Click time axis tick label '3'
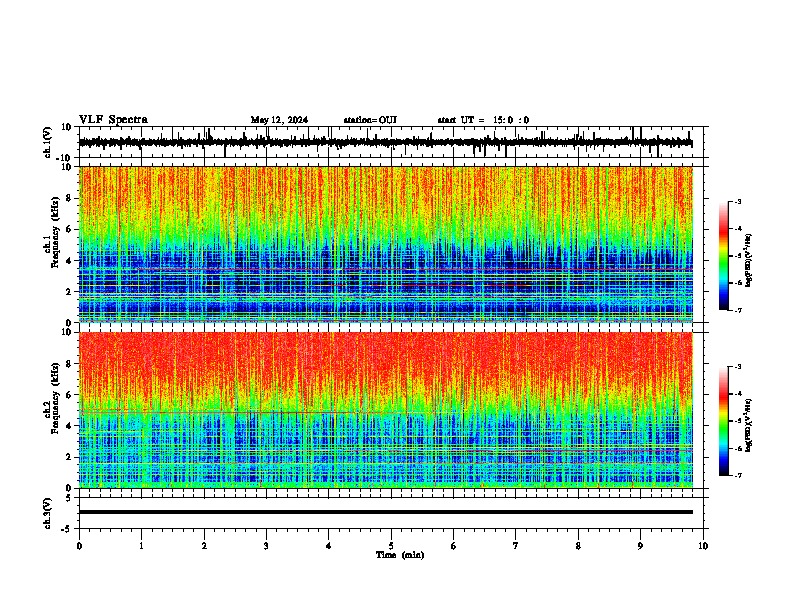 266,546
